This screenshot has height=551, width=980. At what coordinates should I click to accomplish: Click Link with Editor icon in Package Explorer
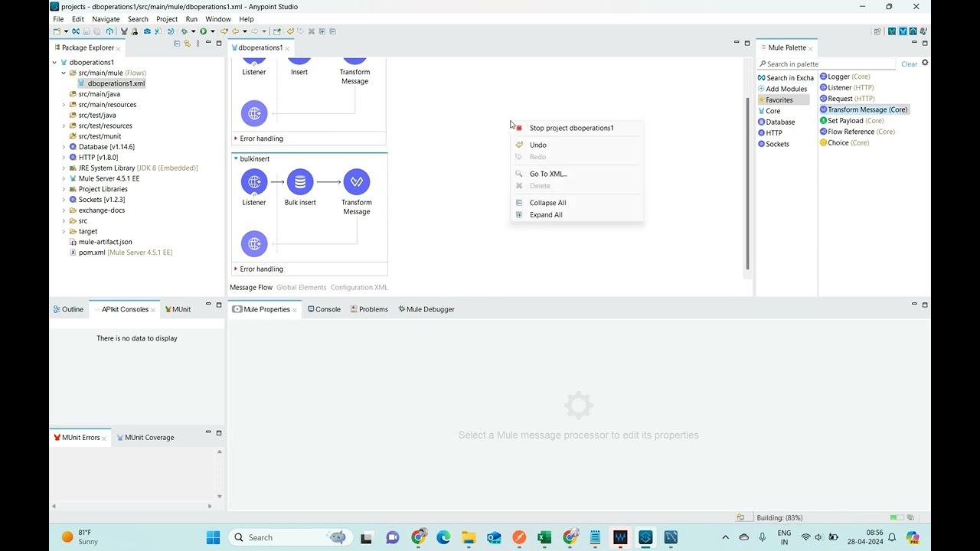click(x=187, y=43)
